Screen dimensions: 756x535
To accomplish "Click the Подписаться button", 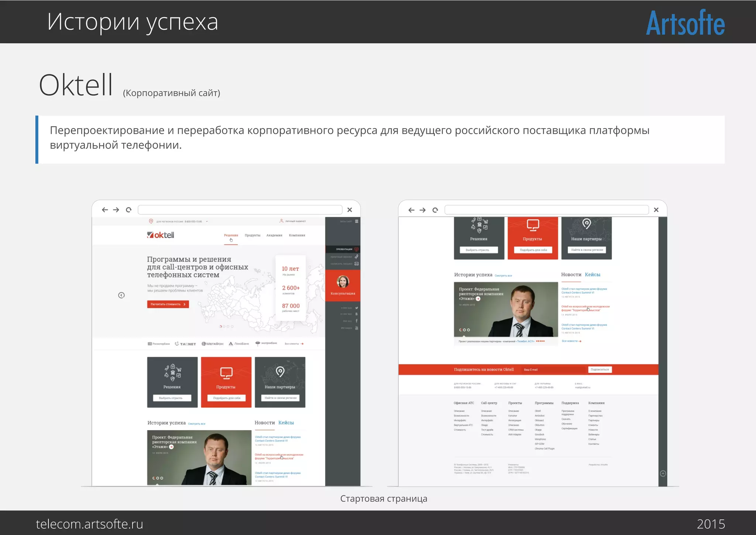I will 599,369.
